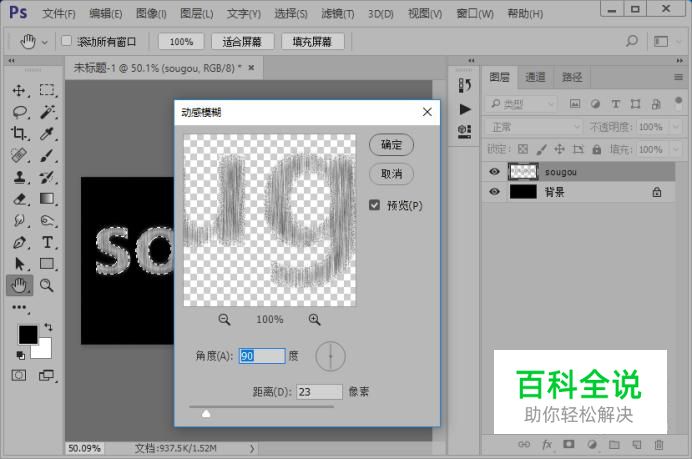Expand the status bar info arrow
The height and width of the screenshot is (459, 692).
click(252, 448)
